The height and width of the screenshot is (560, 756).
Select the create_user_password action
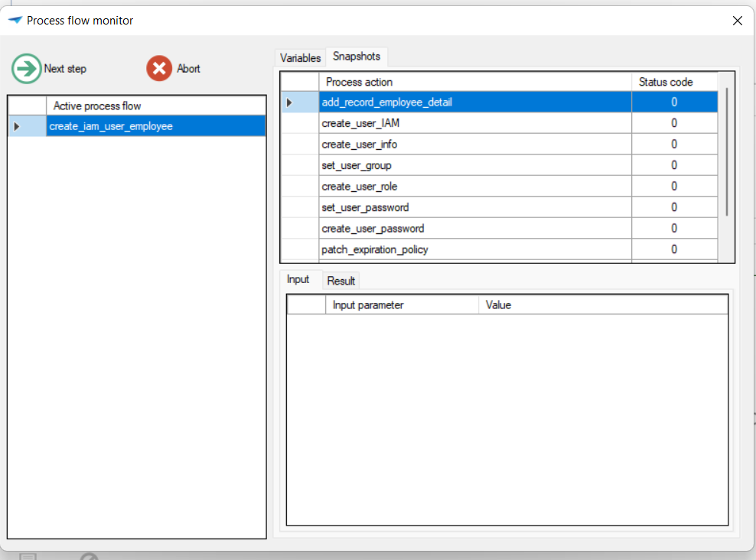click(475, 229)
